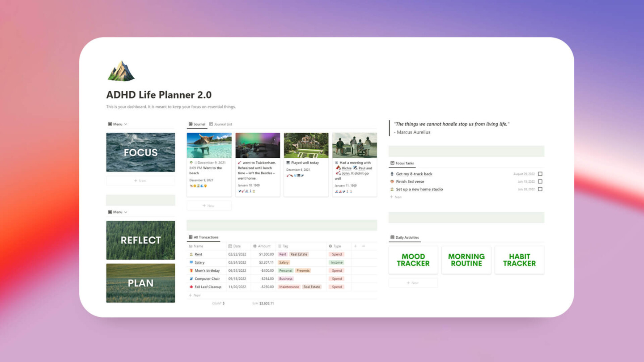Click the plus icon in transactions header
Viewport: 644px width, 362px height.
[356, 246]
